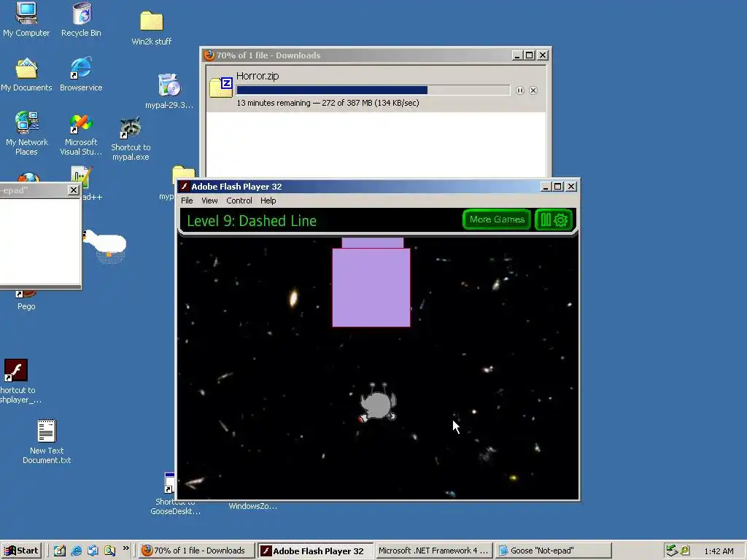Viewport: 747px width, 560px height.
Task: Click the Adobe Flash Player 32 title bar icon
Action: 185,186
